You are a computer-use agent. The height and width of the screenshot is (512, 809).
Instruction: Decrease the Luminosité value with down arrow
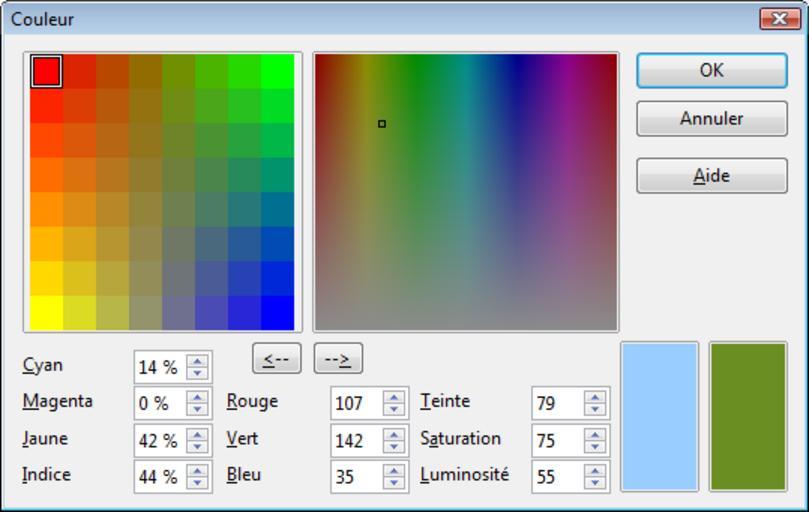click(596, 483)
